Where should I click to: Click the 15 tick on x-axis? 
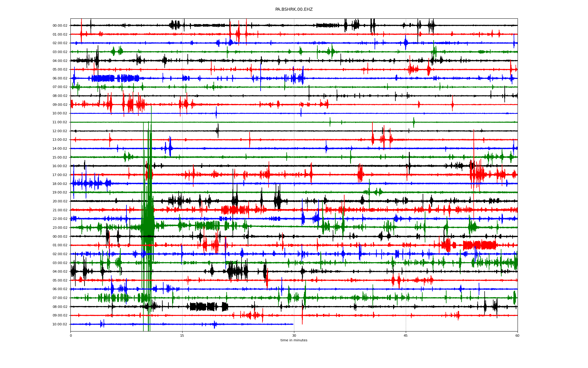182,335
